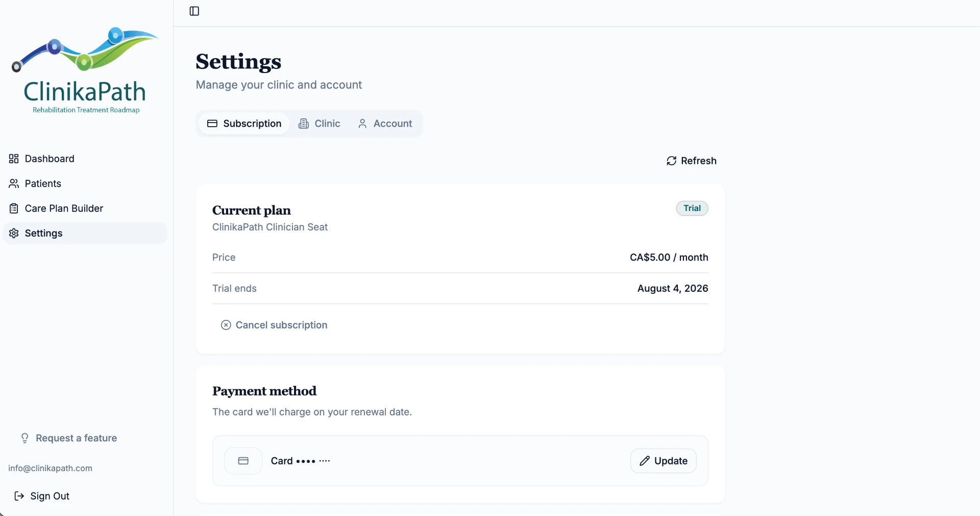Click the Trial status badge

[x=692, y=208]
